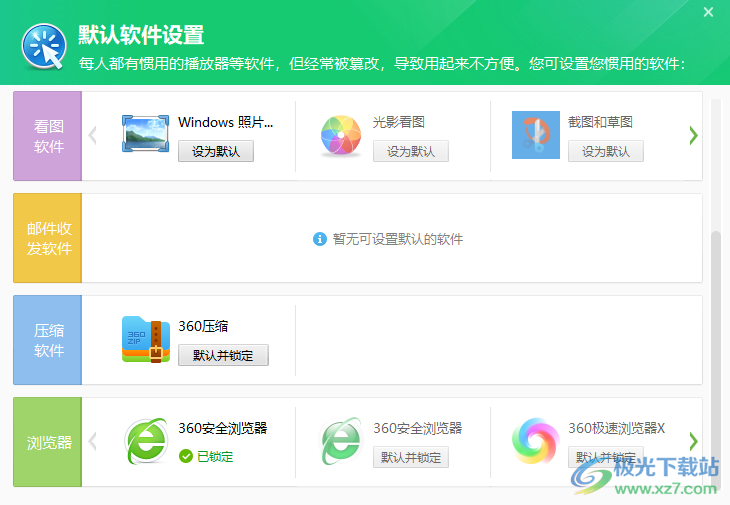Click the Windows 照片... name label
Viewport: 730px width, 505px height.
click(x=226, y=122)
